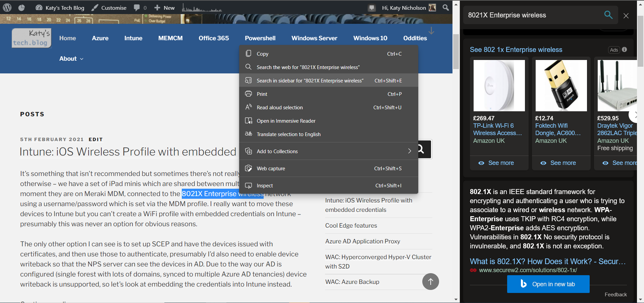Click the sidebar search magnifier icon
Image resolution: width=644 pixels, height=303 pixels.
point(608,15)
